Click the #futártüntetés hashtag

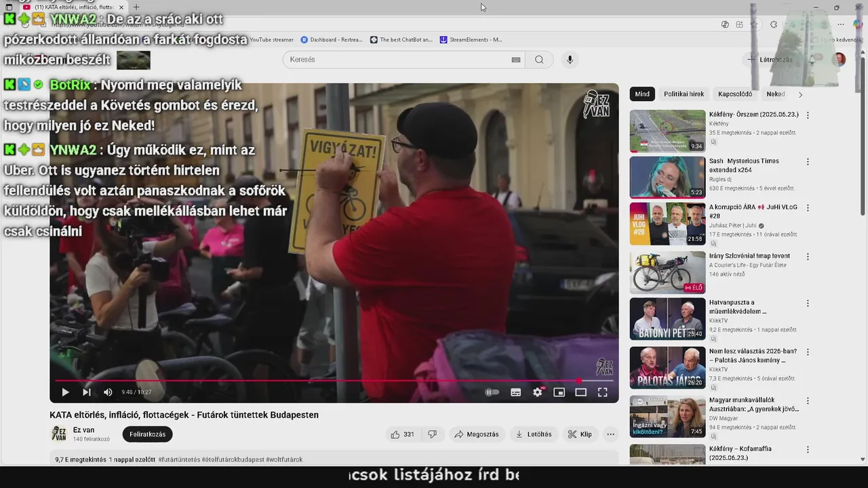click(x=179, y=460)
